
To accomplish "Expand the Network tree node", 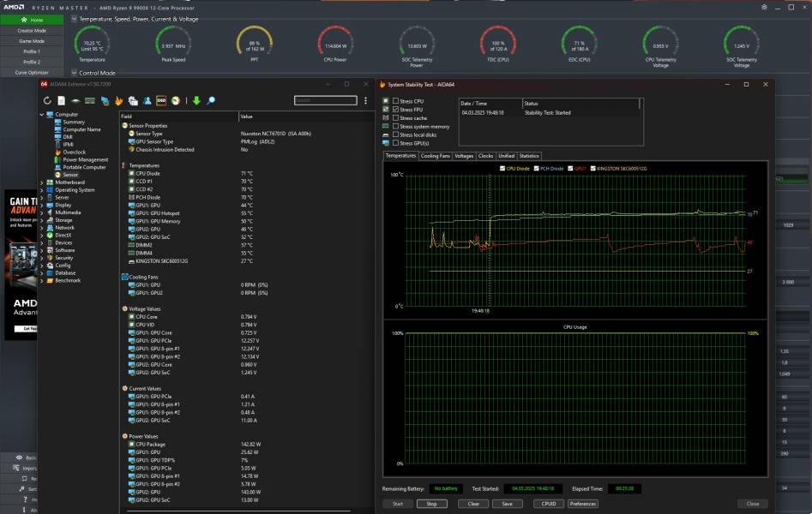I will [x=42, y=227].
